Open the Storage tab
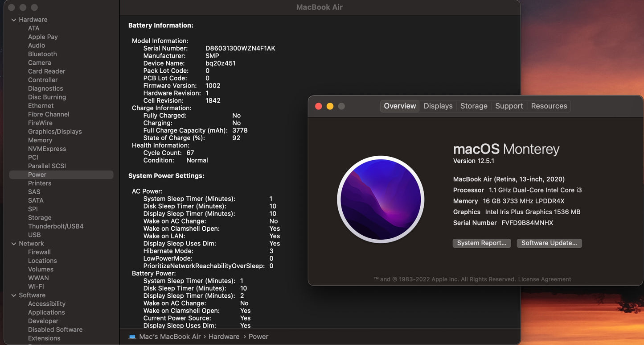 (x=474, y=106)
